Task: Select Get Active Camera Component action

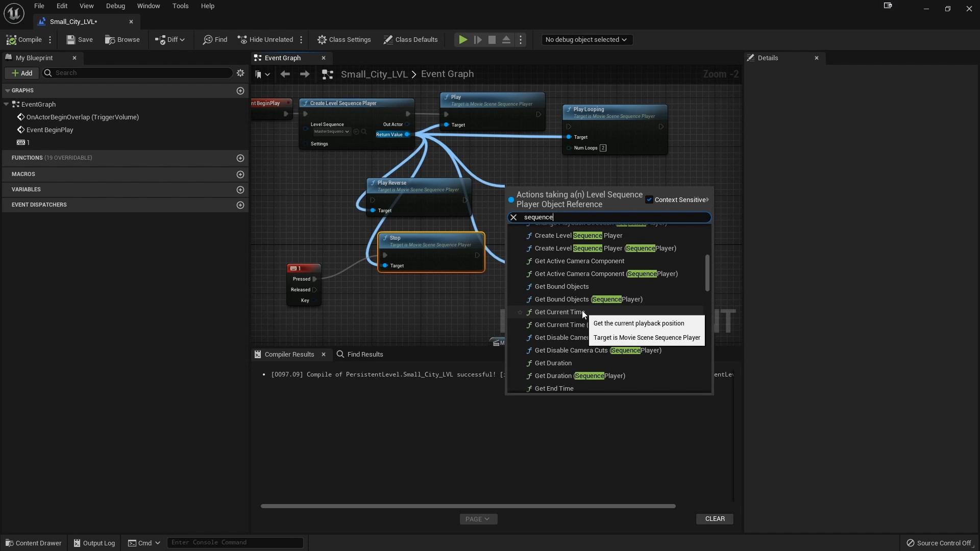Action: (579, 261)
